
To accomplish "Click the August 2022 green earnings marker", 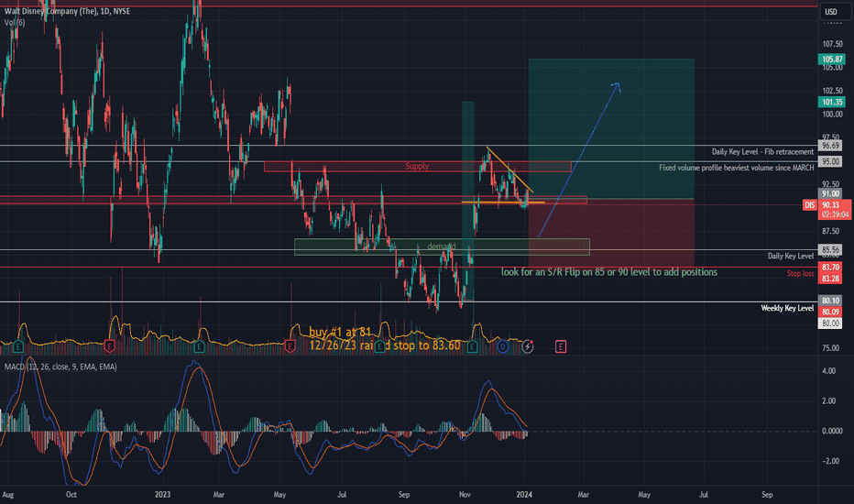I will coord(18,346).
